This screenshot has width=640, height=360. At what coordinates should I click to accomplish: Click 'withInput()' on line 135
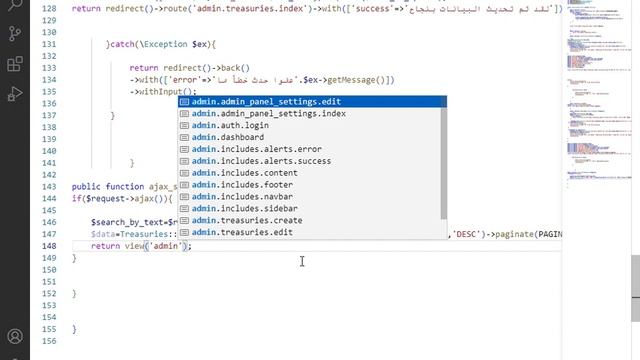(x=165, y=92)
